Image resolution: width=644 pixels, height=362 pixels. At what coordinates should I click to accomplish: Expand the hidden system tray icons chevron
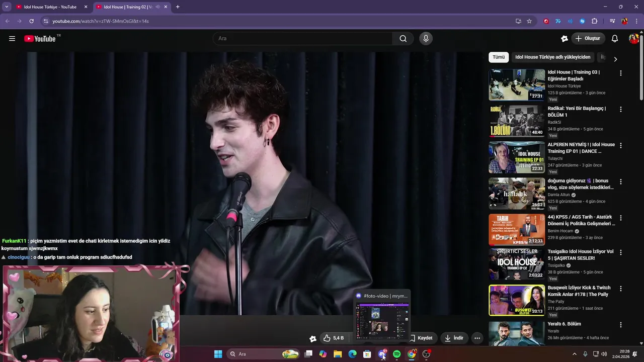pyautogui.click(x=575, y=354)
